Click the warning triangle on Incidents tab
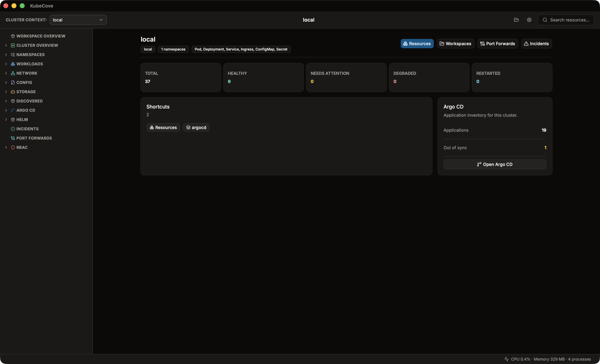Viewport: 600px width, 364px height. click(x=526, y=43)
